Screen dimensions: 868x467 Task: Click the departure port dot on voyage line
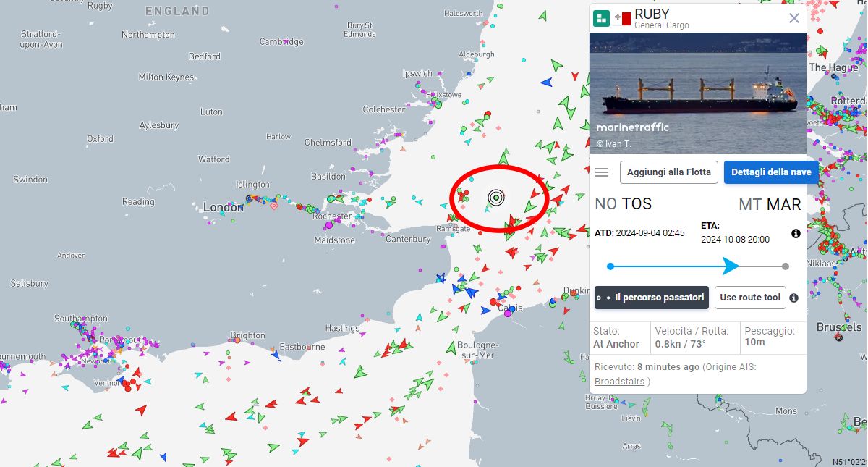610,266
